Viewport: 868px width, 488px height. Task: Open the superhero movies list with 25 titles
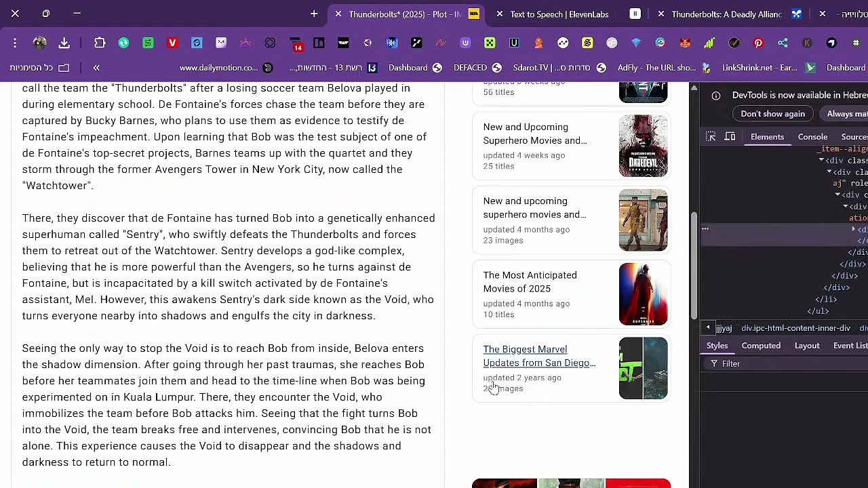coord(535,134)
